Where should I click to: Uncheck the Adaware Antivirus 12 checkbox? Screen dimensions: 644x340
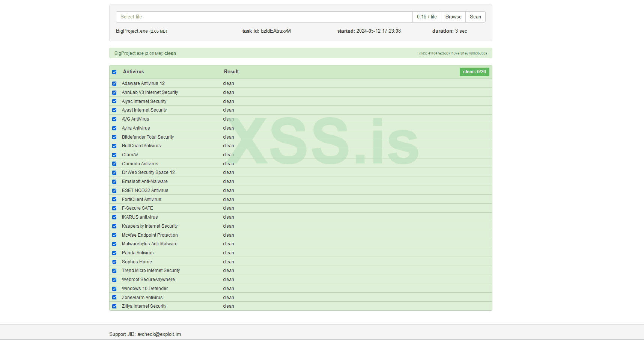tap(114, 83)
